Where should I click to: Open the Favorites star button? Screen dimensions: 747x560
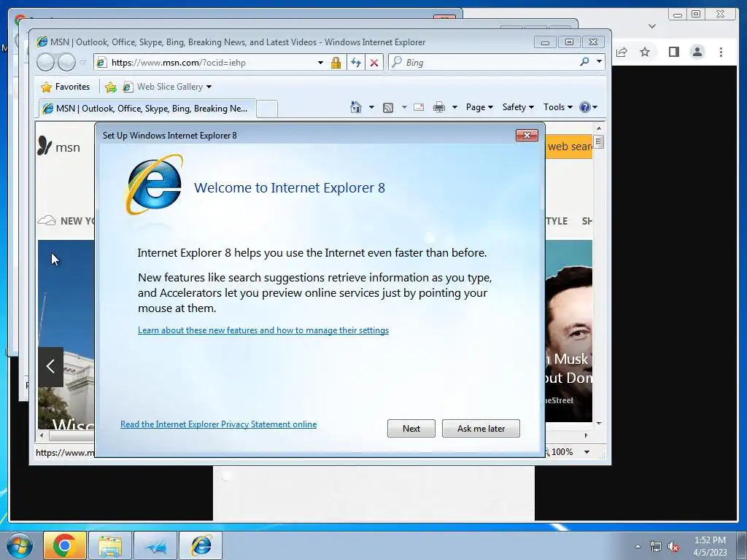click(66, 87)
